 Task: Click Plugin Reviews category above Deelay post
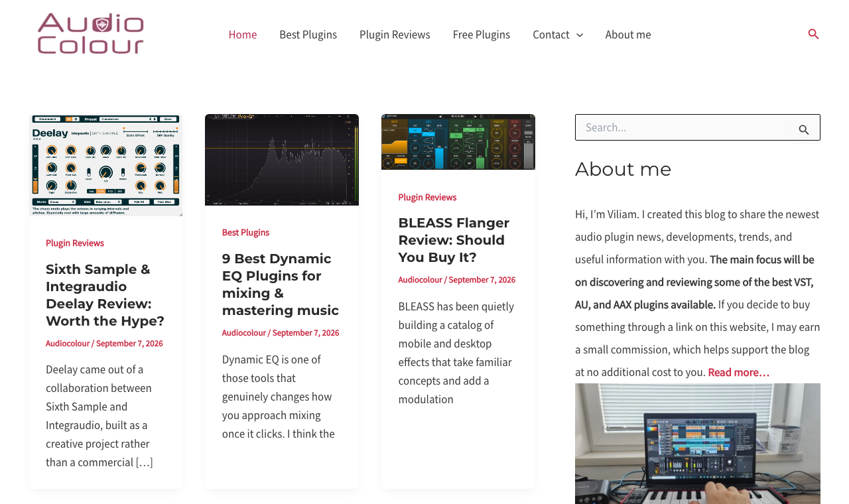coord(75,243)
